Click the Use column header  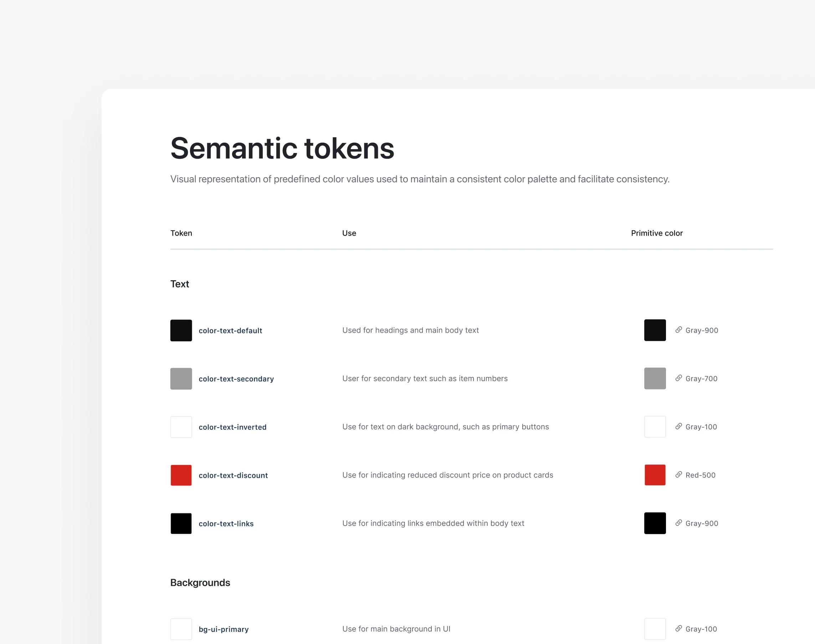pyautogui.click(x=349, y=233)
